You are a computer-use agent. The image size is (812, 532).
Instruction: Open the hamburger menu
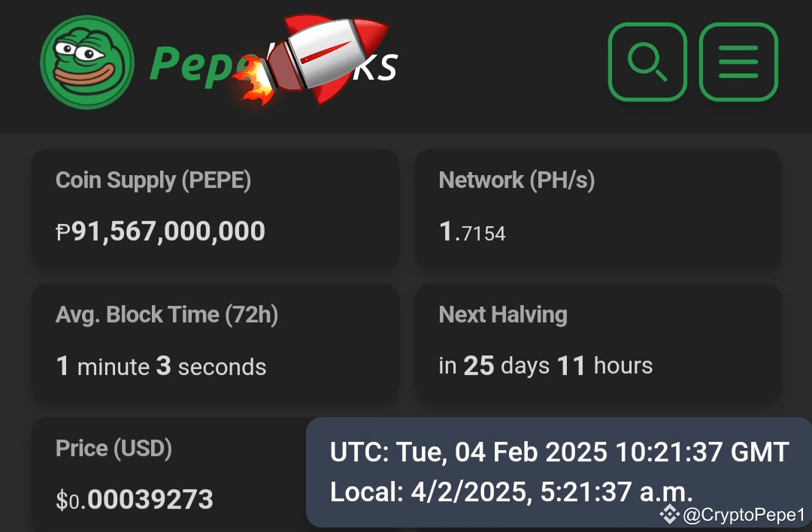(738, 62)
